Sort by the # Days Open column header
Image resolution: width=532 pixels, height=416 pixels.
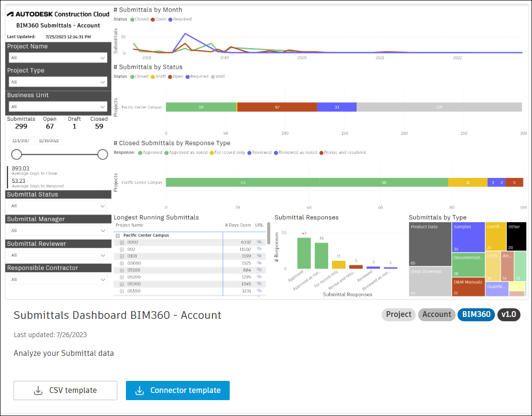point(237,225)
